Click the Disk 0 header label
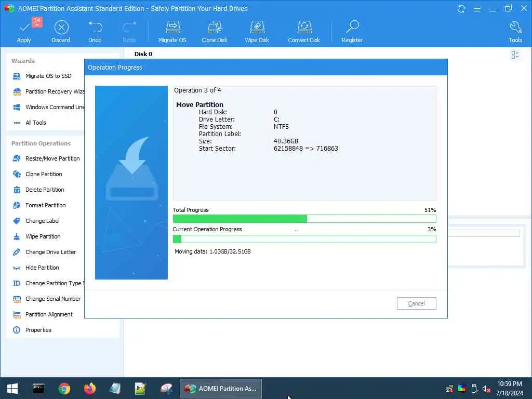 [143, 54]
